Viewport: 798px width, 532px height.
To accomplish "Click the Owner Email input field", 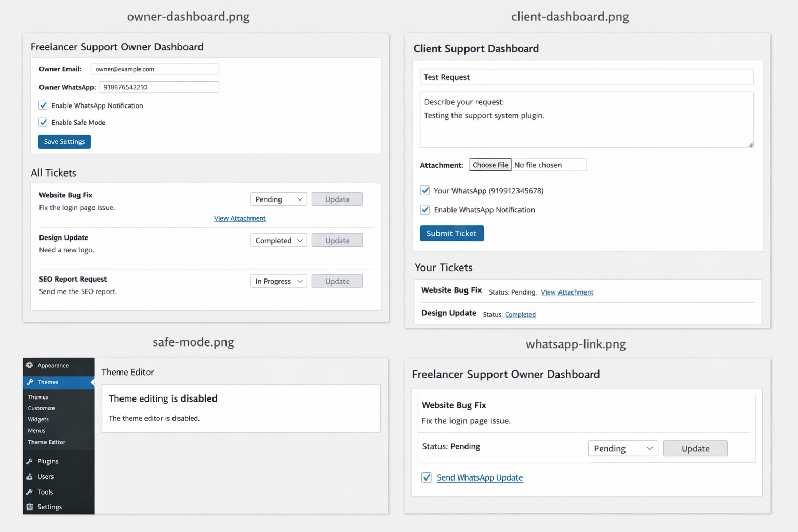I will 154,69.
